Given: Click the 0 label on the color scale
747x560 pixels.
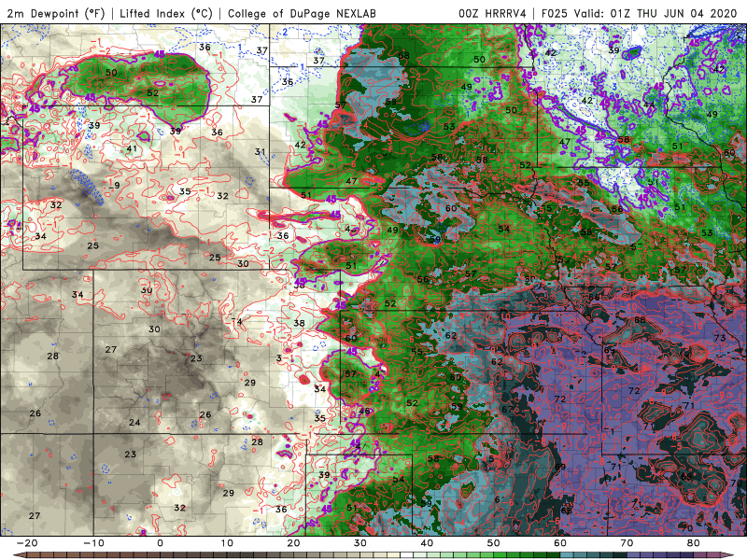Looking at the screenshot, I should (160, 543).
